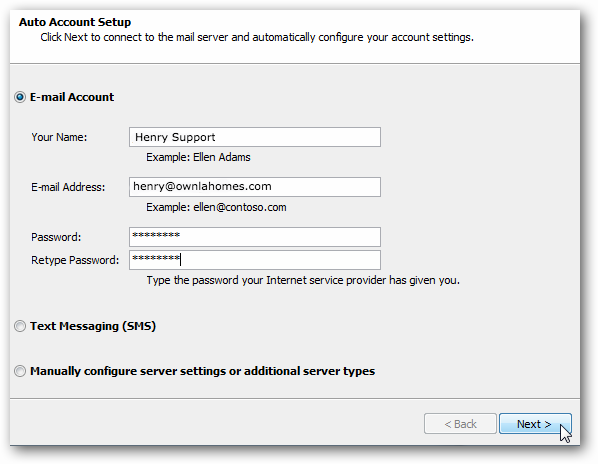The image size is (598, 464).
Task: Click the 'Example: ellen@contoso.com' hint text
Action: pos(216,207)
